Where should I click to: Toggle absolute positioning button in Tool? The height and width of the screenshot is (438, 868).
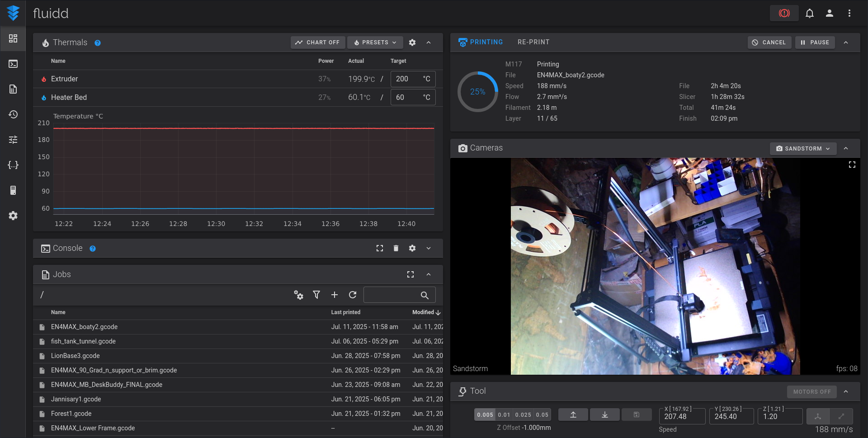818,416
